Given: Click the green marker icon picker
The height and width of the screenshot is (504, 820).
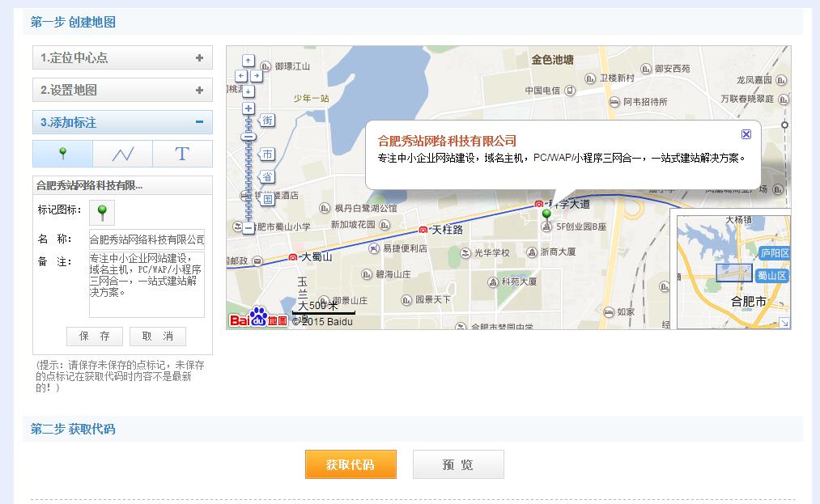Looking at the screenshot, I should [x=102, y=212].
